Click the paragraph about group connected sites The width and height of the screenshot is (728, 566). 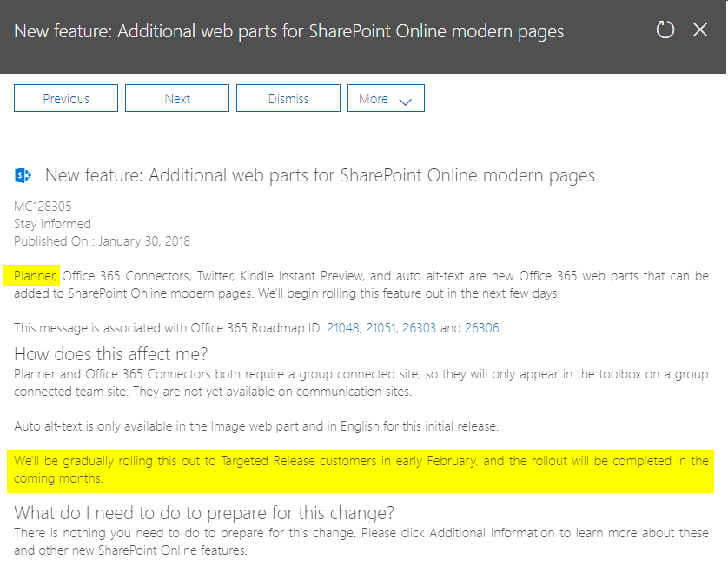pyautogui.click(x=361, y=383)
